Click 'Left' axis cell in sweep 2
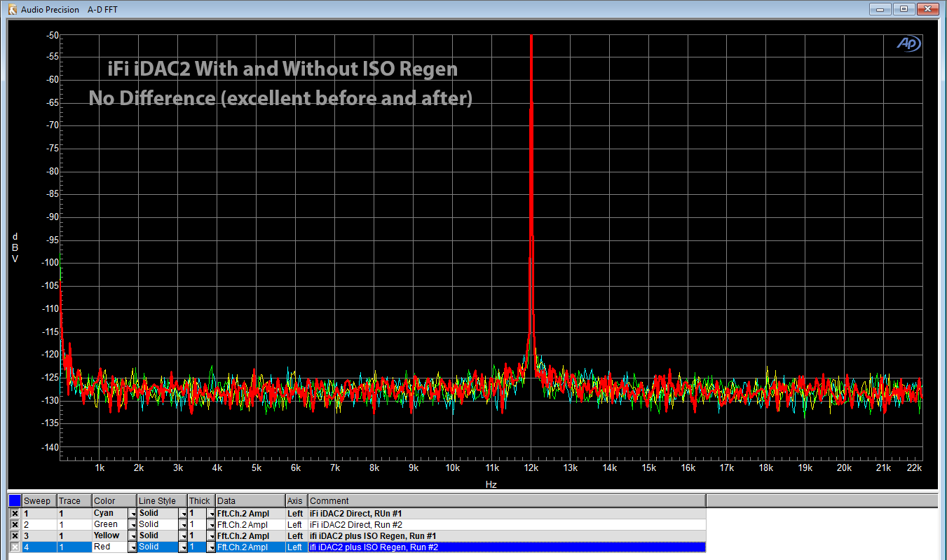 coord(295,524)
